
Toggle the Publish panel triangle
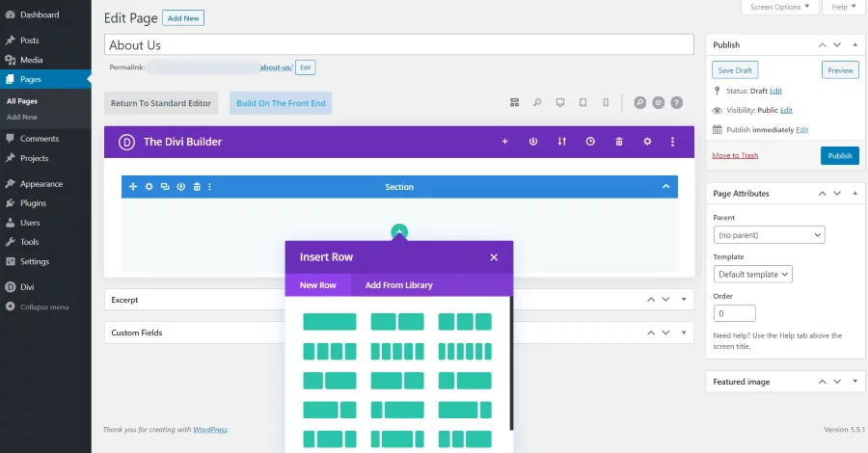click(855, 44)
